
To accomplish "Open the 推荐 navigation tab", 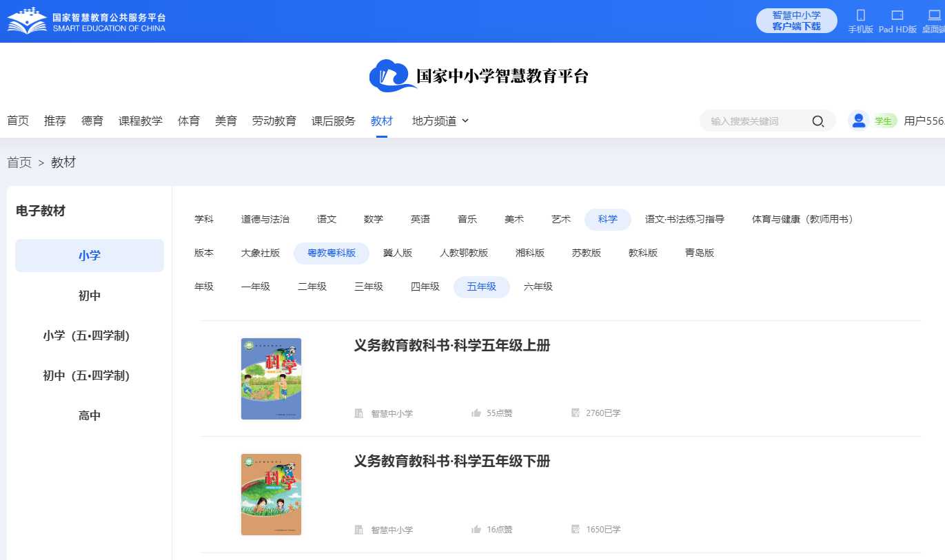I will [x=55, y=121].
